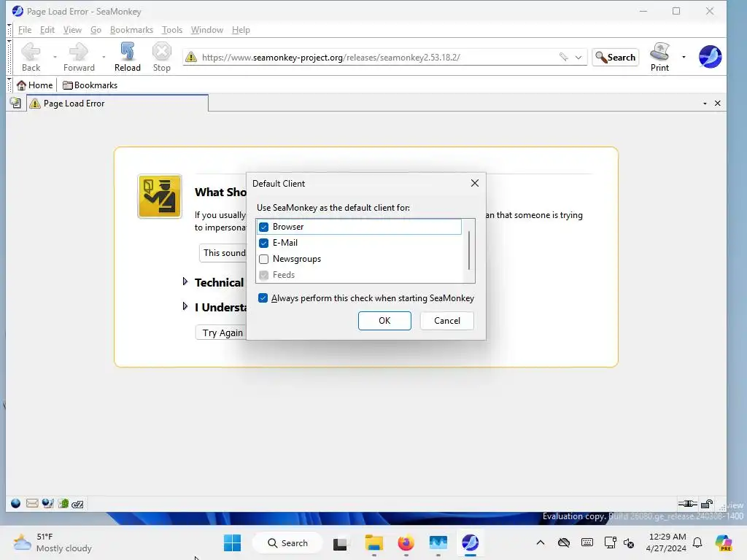Open Task View on taskbar

340,543
